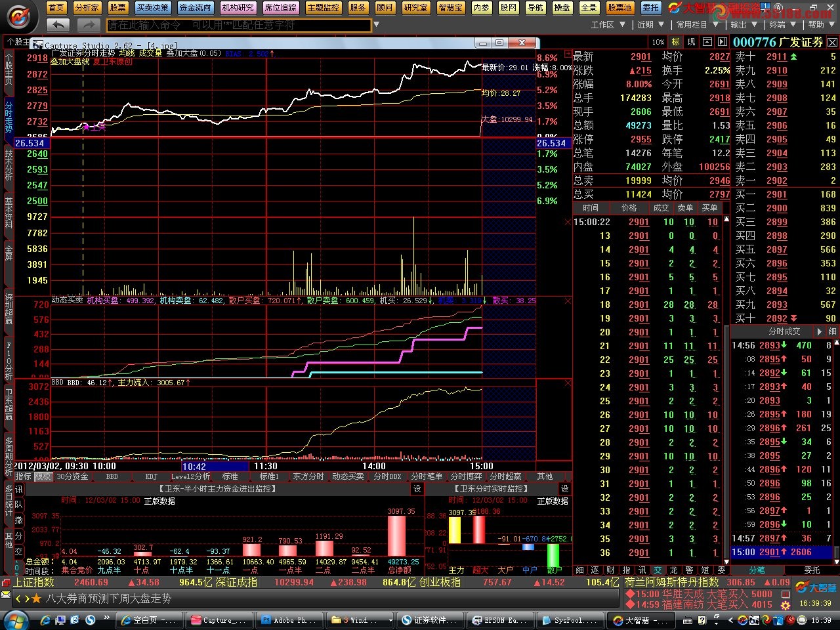This screenshot has width=840, height=630.
Task: Toggle the 警 view button
Action: tap(689, 570)
